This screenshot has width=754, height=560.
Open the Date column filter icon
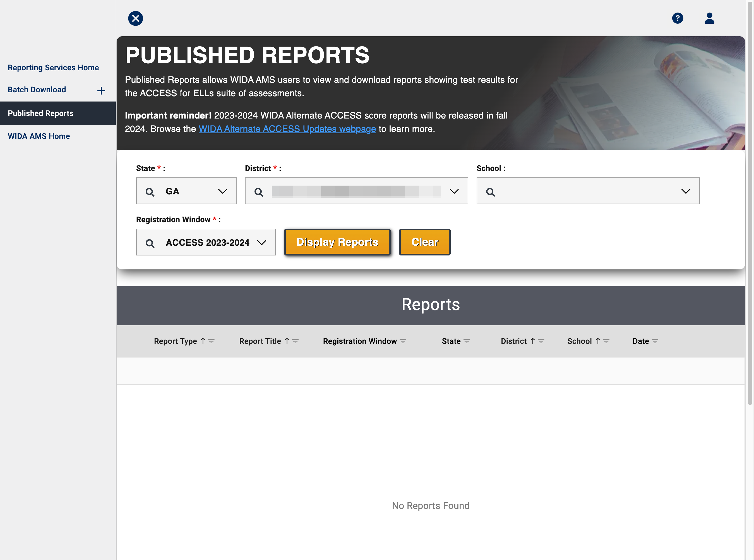[x=655, y=341]
